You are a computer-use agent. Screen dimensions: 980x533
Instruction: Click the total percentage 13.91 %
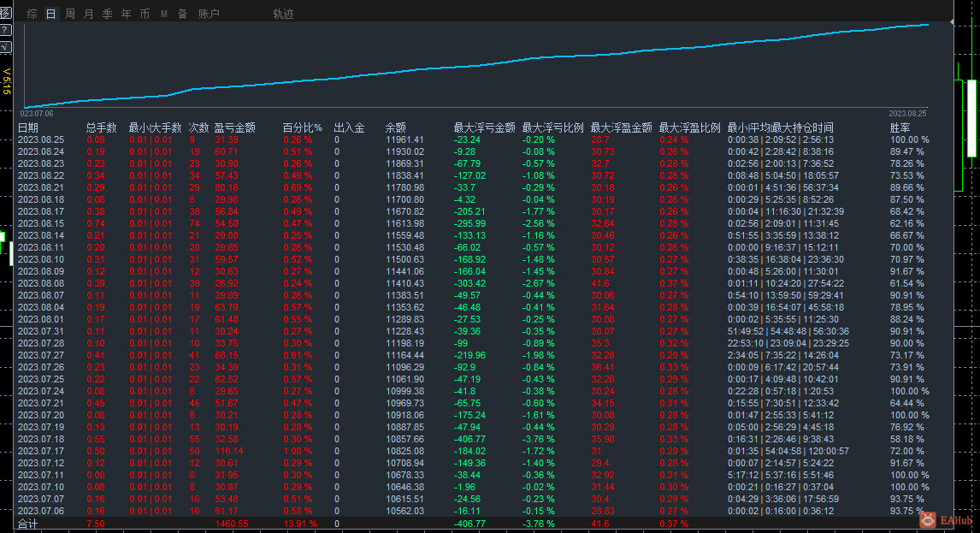tap(300, 524)
